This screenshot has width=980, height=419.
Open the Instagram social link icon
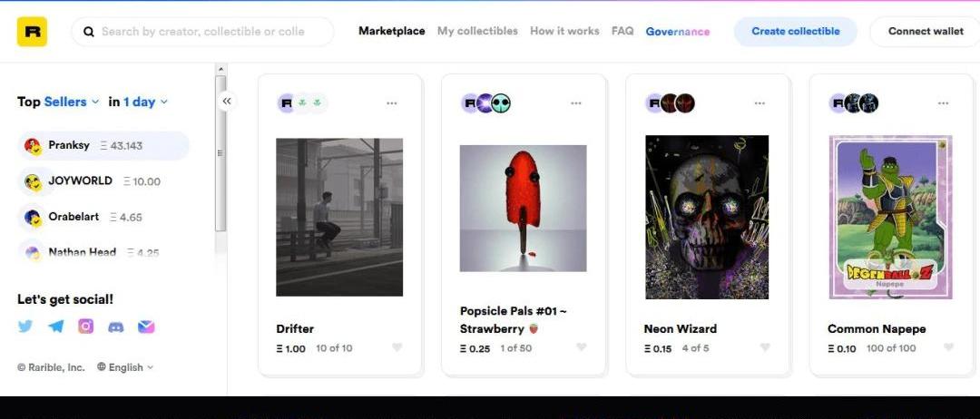86,326
